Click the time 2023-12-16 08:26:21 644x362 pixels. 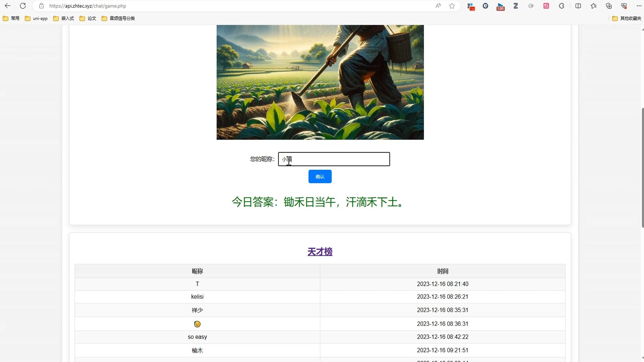(443, 297)
